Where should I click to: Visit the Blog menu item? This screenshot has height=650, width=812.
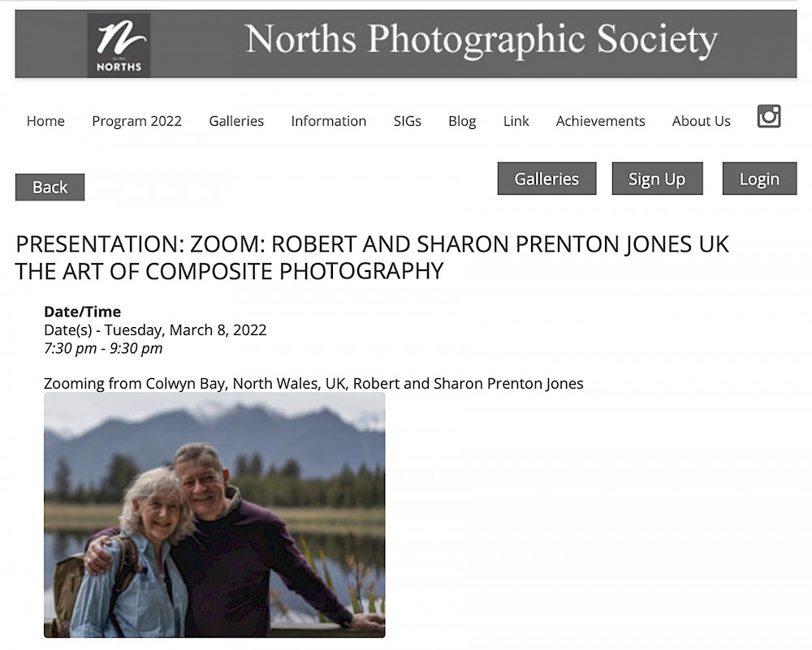tap(462, 121)
